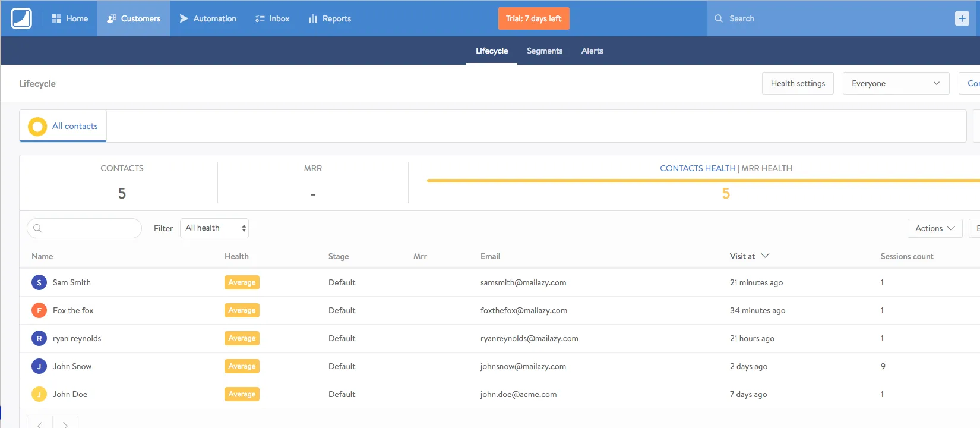This screenshot has height=428, width=980.
Task: Click the Trial: 7 days left button
Action: tap(534, 18)
